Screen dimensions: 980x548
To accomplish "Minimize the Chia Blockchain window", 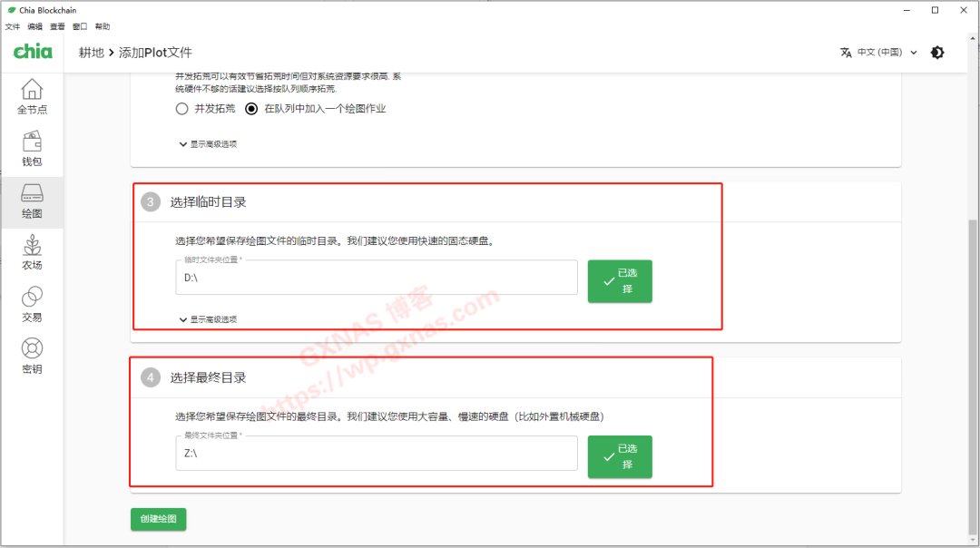I will (906, 10).
